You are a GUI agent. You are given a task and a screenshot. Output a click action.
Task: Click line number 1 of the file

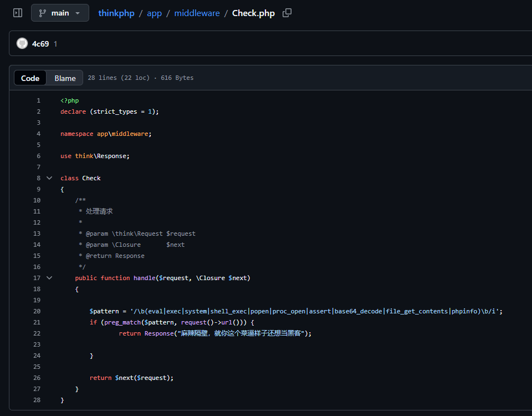click(x=38, y=100)
